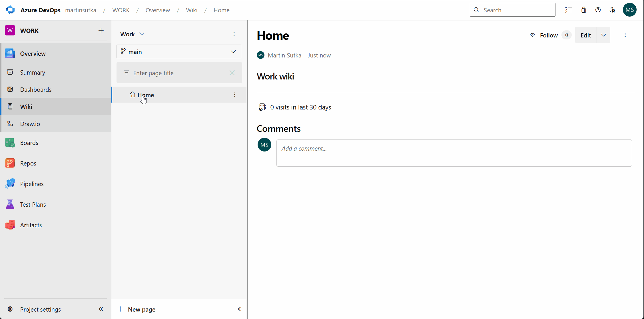Open Summary page in sidebar

tap(56, 72)
